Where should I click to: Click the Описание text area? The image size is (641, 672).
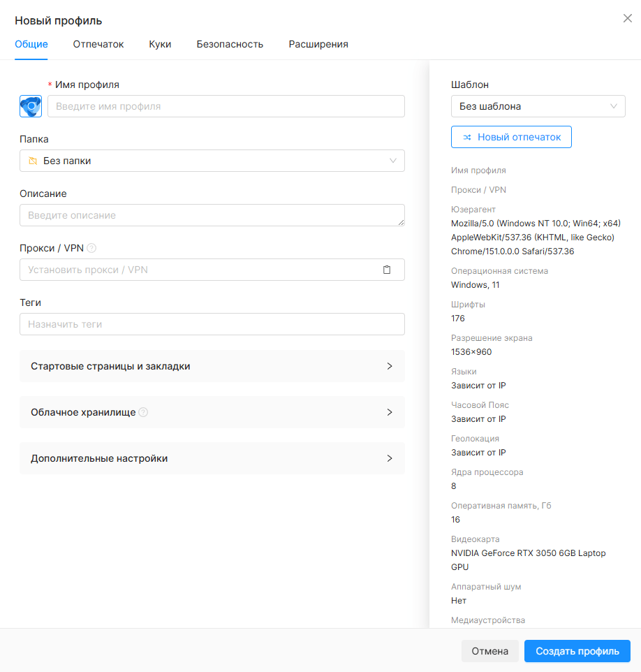click(x=212, y=215)
